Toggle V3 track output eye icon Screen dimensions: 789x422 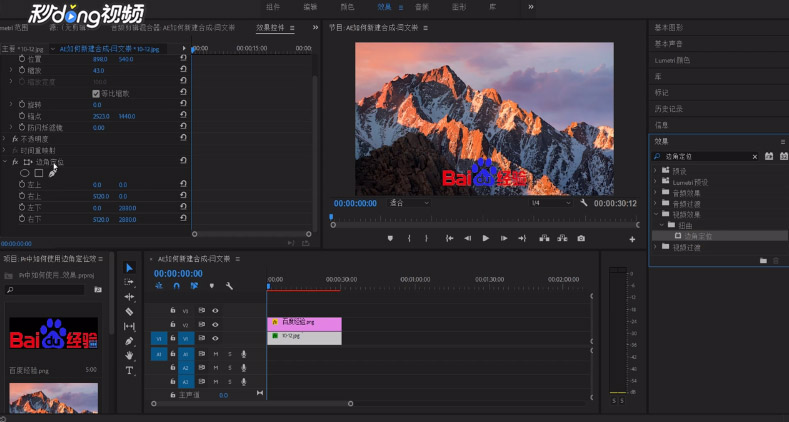point(215,311)
